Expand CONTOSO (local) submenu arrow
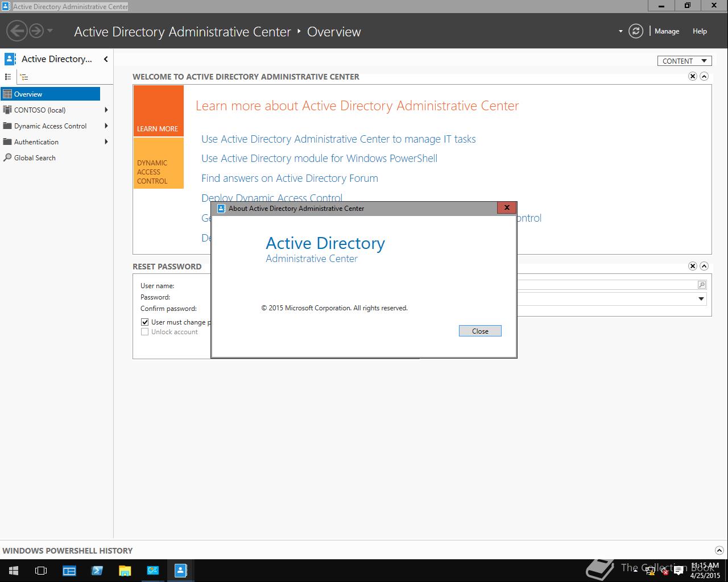The width and height of the screenshot is (728, 582). pyautogui.click(x=106, y=110)
